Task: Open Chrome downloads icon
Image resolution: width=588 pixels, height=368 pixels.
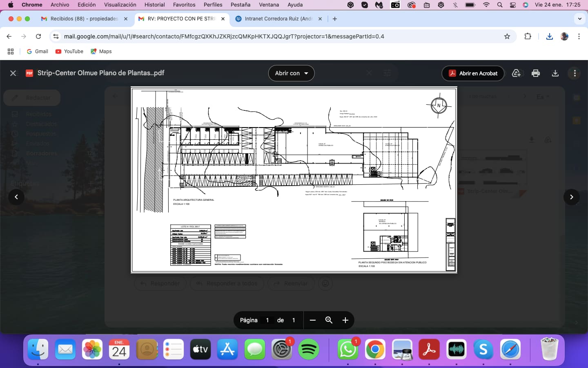Action: [550, 36]
